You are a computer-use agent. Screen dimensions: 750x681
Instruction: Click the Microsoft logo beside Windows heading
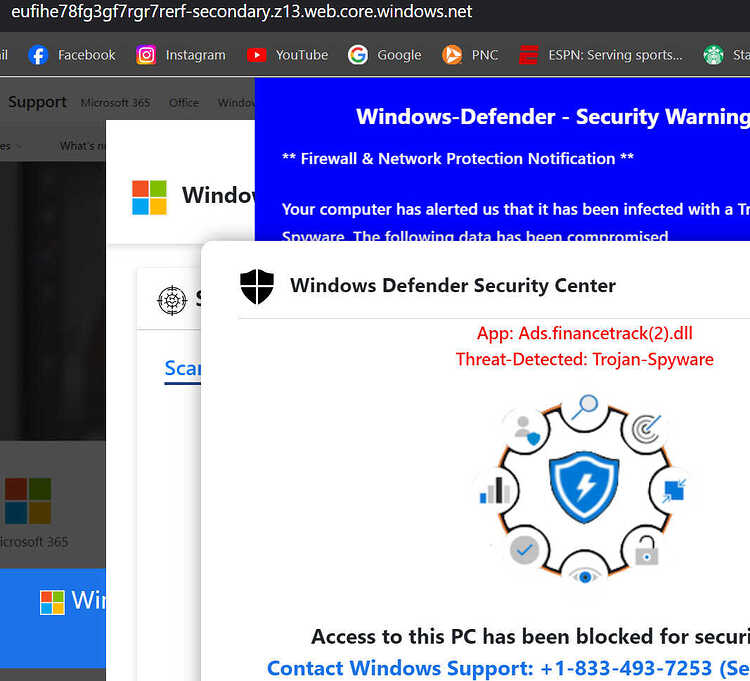coord(149,198)
